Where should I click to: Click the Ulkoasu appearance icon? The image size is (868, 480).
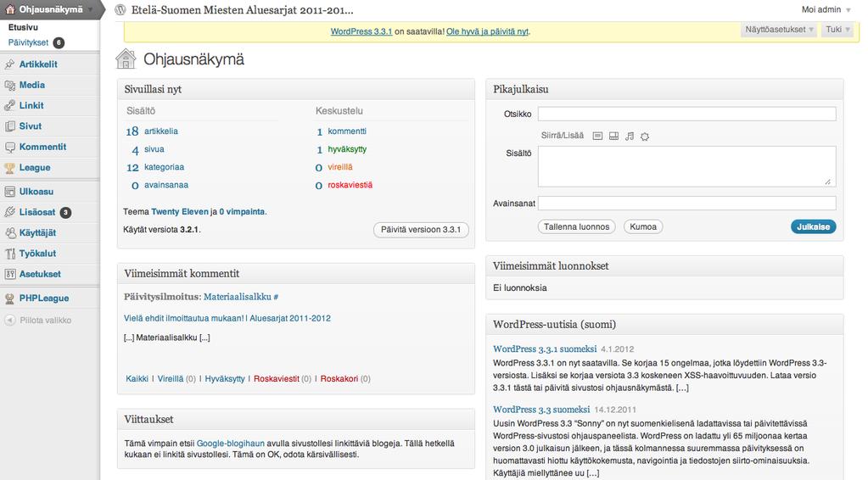(x=9, y=192)
